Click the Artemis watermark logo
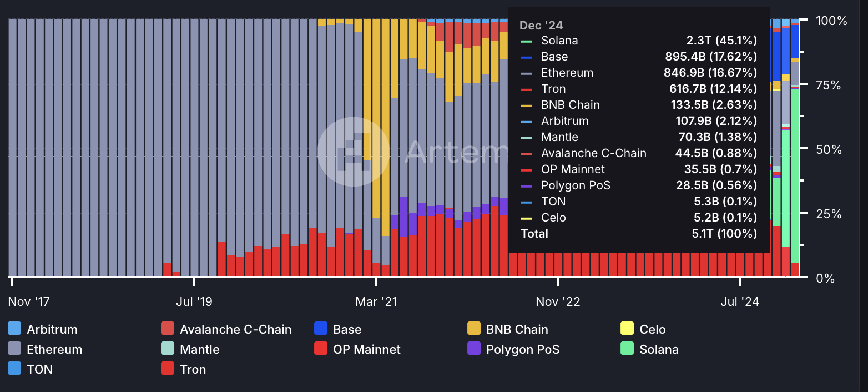868x392 pixels. pyautogui.click(x=354, y=152)
